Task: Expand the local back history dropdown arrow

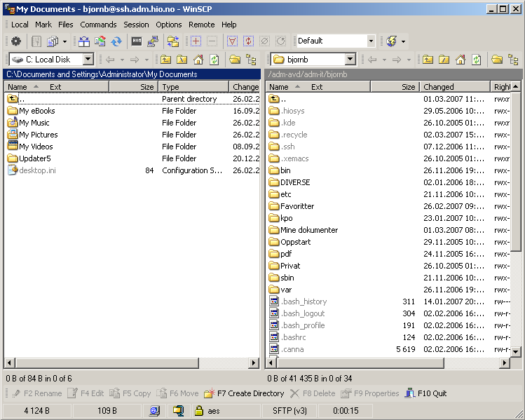Action: tap(122, 60)
